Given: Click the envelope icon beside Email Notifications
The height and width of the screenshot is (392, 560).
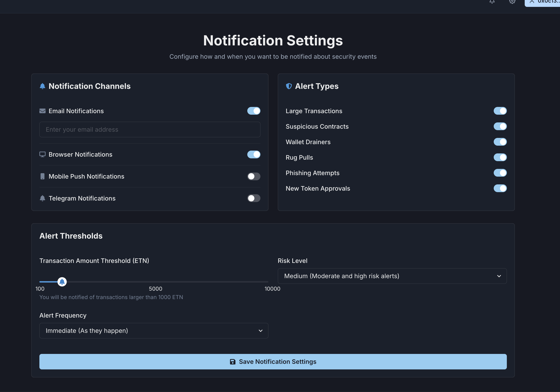Looking at the screenshot, I should pyautogui.click(x=42, y=111).
